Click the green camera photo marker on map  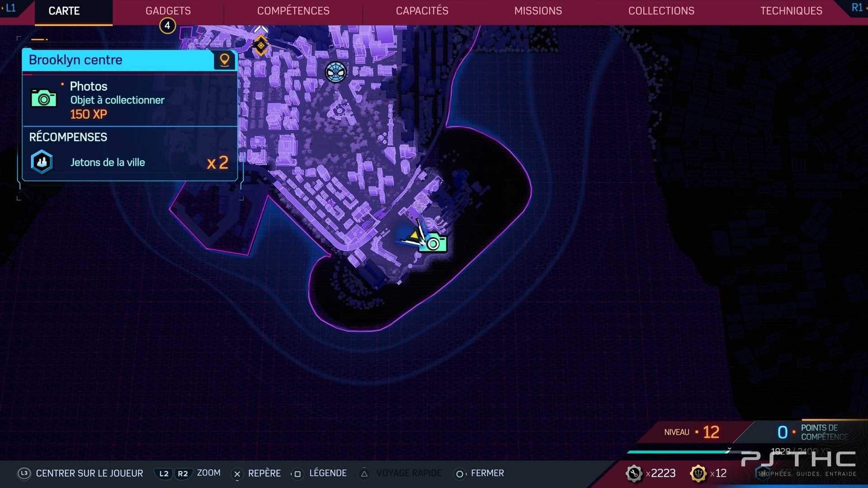434,244
